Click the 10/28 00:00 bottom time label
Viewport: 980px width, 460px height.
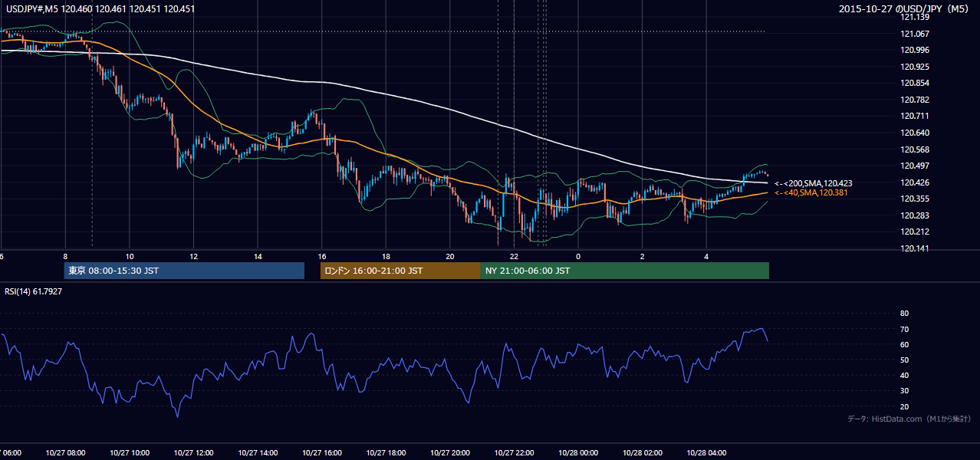[x=578, y=453]
